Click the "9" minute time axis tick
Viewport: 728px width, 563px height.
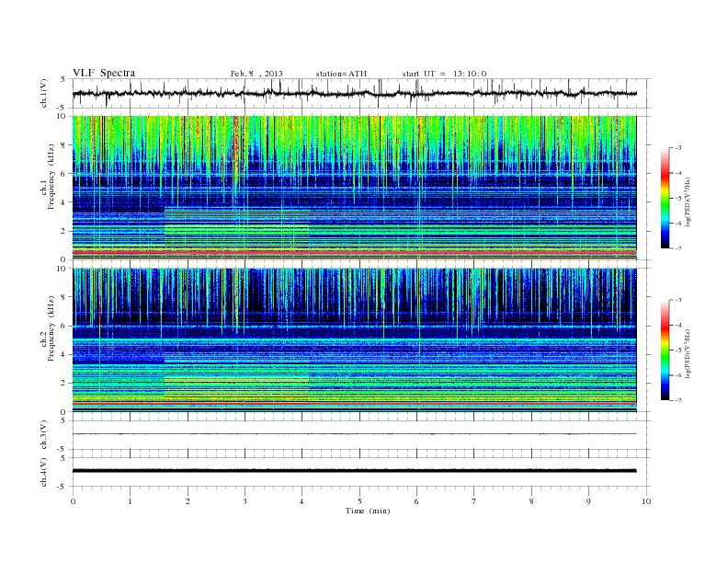[588, 501]
